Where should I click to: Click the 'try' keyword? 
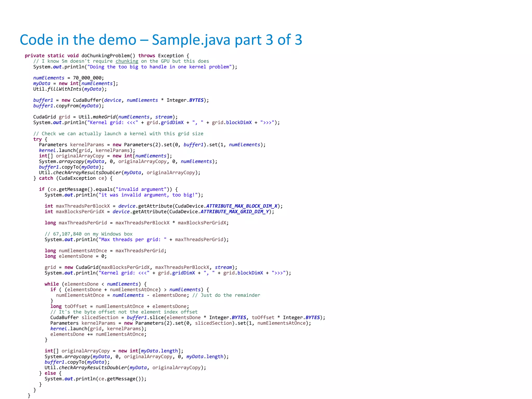tap(37, 139)
